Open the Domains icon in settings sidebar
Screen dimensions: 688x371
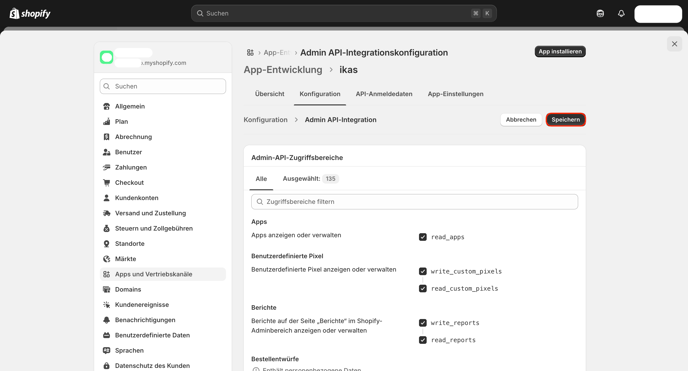click(106, 289)
